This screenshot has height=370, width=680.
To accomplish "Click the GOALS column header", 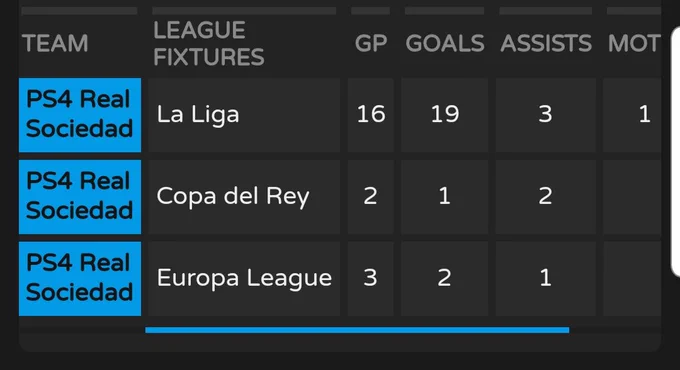I will tap(445, 43).
